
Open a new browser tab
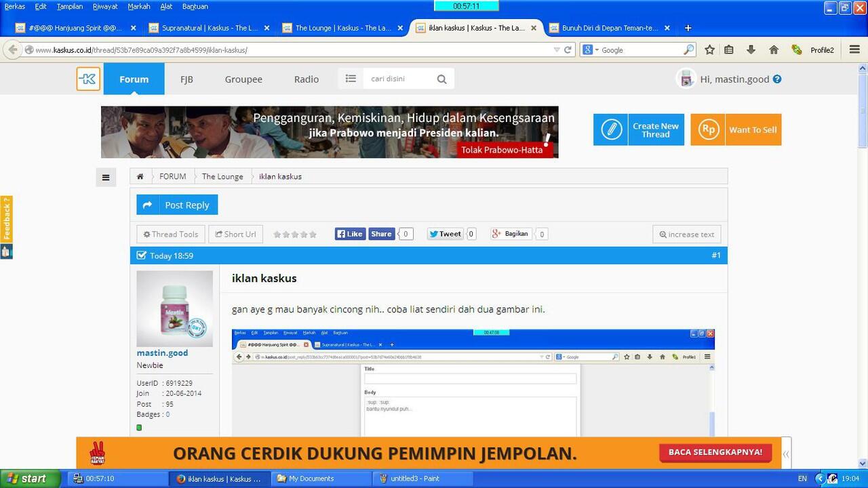688,28
